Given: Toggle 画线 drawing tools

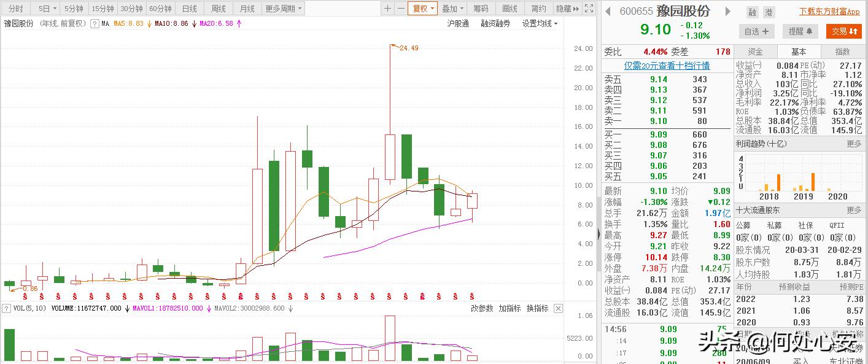Looking at the screenshot, I should click(x=510, y=9).
